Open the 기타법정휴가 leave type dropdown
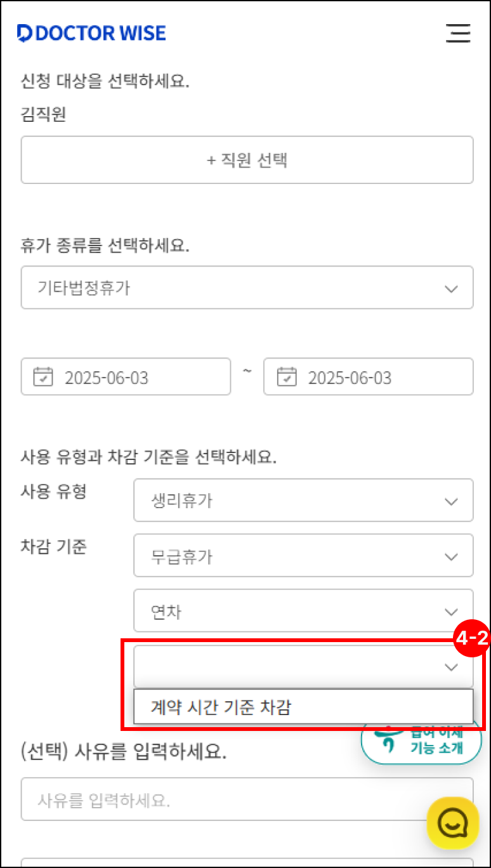 [x=247, y=287]
